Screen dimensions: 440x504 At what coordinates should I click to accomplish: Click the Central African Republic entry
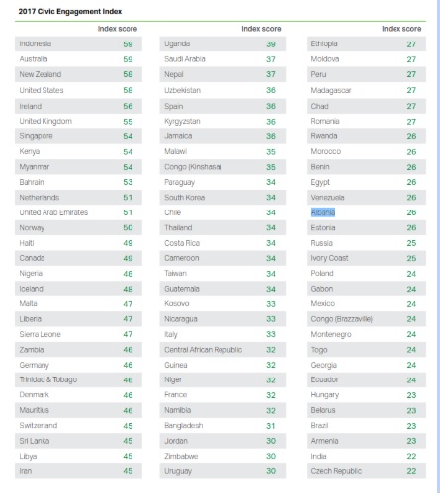point(203,350)
